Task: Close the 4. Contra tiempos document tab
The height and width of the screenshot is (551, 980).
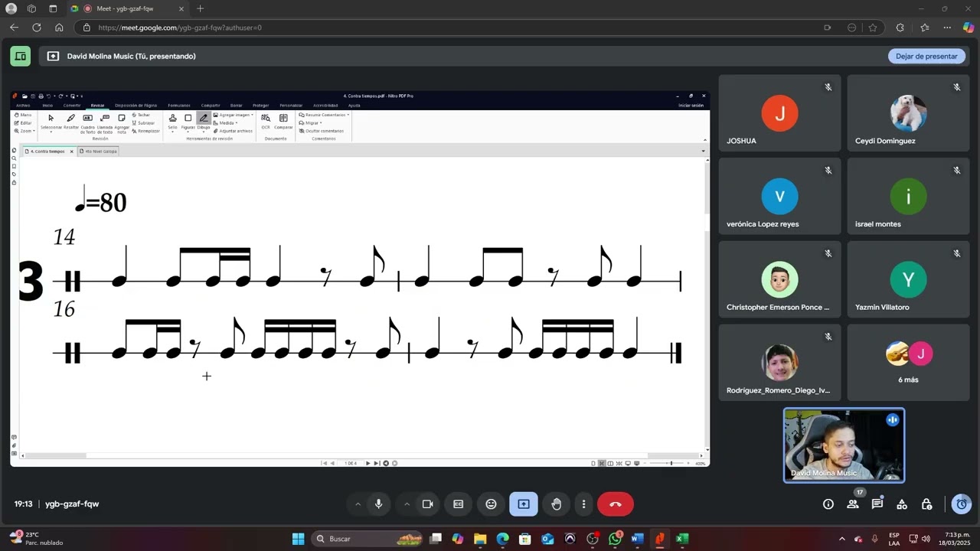Action: point(72,152)
